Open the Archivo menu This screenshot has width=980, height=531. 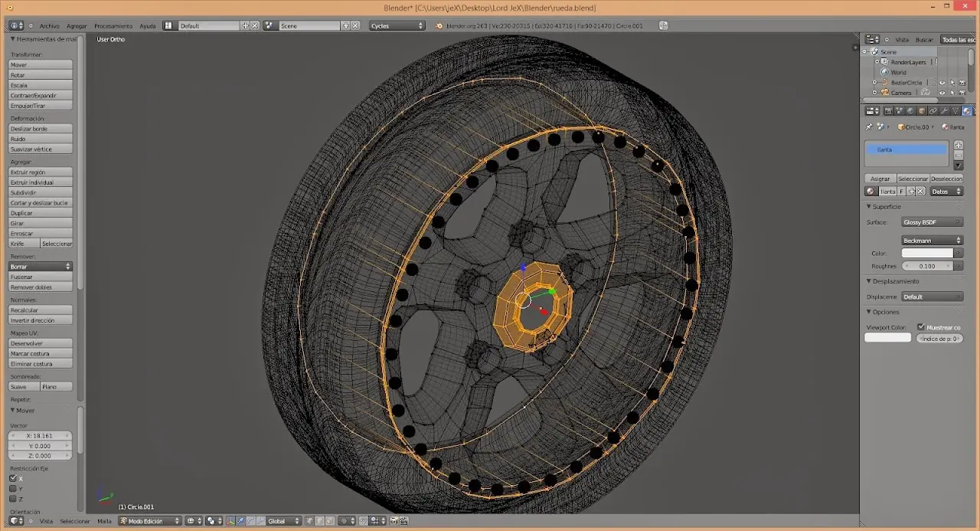point(49,26)
